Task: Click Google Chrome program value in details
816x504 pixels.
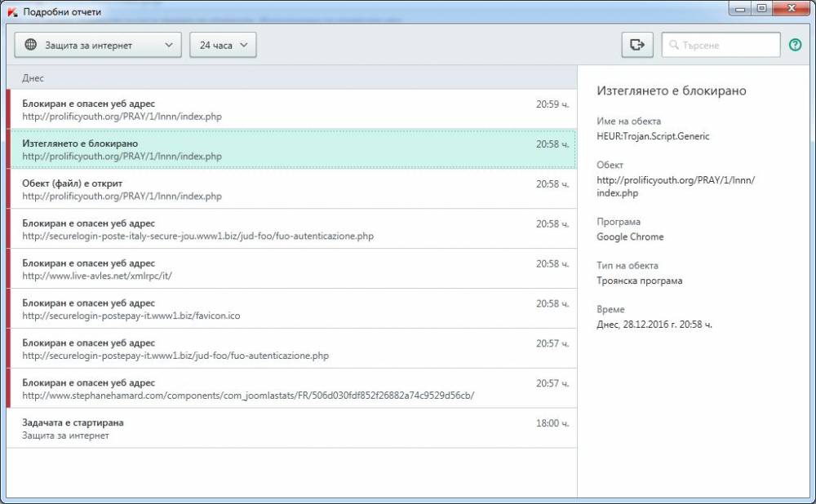Action: (x=630, y=237)
